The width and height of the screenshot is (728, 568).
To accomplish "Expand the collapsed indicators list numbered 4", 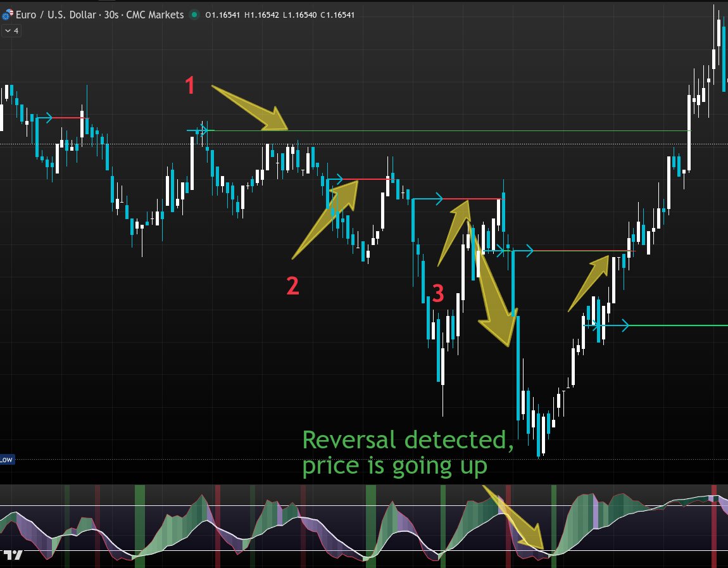I will click(x=10, y=30).
